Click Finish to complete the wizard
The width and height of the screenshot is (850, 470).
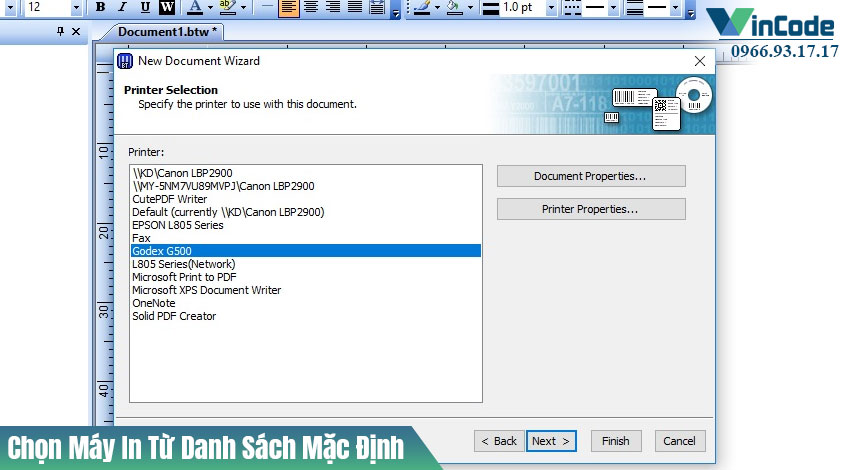pos(616,441)
